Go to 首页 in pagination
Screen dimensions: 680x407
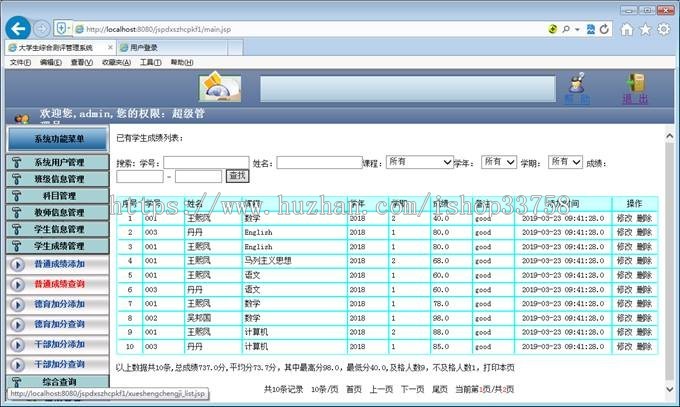(353, 389)
